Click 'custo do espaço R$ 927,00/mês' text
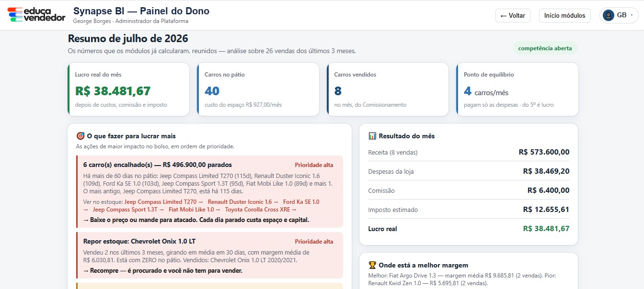Screen dimensions: 644x289 point(243,105)
